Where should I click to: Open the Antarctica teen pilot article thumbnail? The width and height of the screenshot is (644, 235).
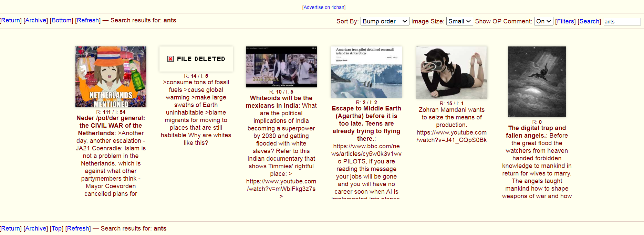click(x=366, y=72)
